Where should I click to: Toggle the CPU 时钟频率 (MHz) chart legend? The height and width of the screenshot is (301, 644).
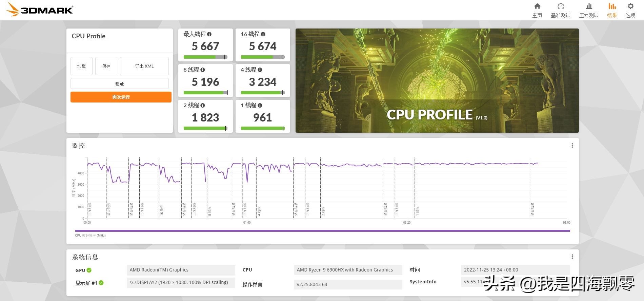click(90, 235)
